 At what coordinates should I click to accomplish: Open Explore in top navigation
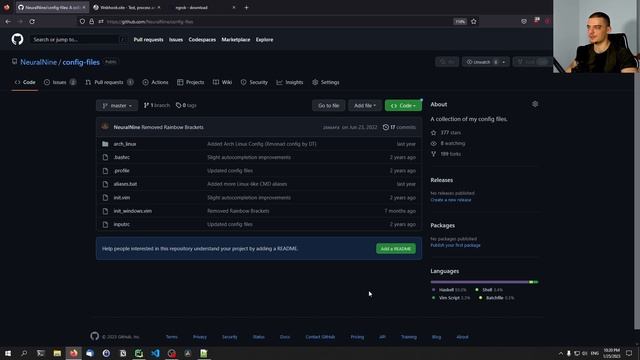click(x=264, y=40)
